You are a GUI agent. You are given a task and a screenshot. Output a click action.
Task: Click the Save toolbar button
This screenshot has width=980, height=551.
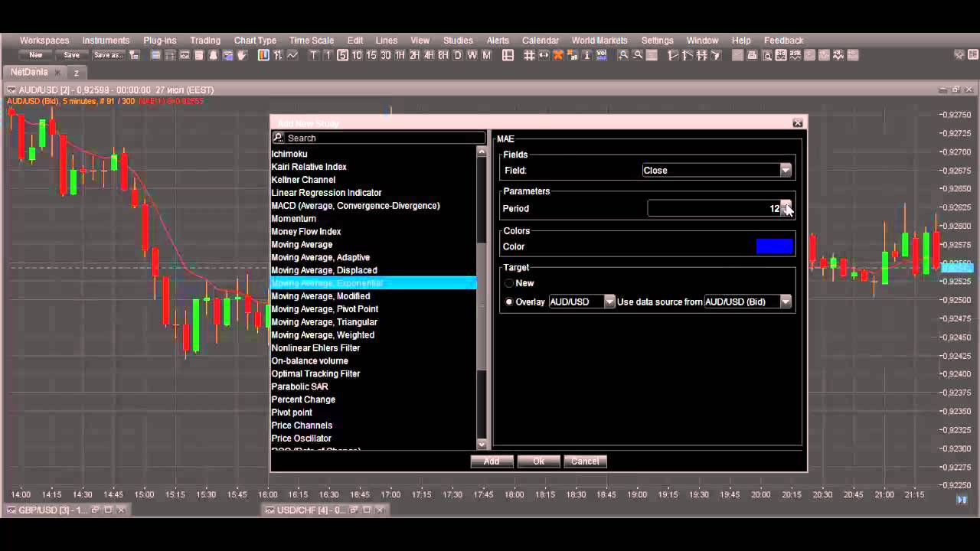point(71,55)
